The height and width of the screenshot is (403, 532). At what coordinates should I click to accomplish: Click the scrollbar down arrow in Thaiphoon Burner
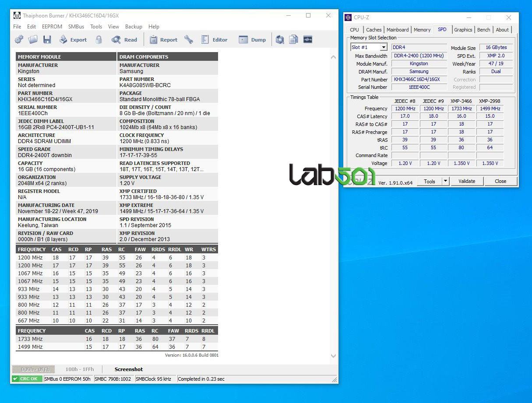(333, 356)
